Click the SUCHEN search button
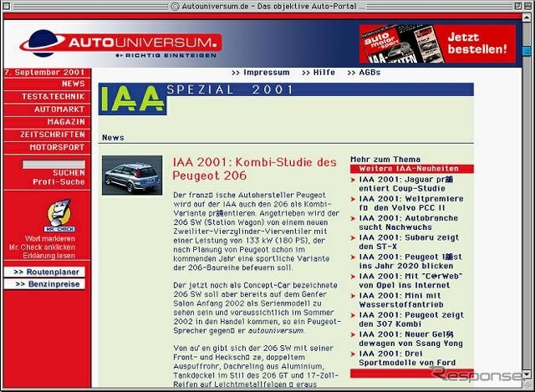535x392 pixels. tap(69, 173)
